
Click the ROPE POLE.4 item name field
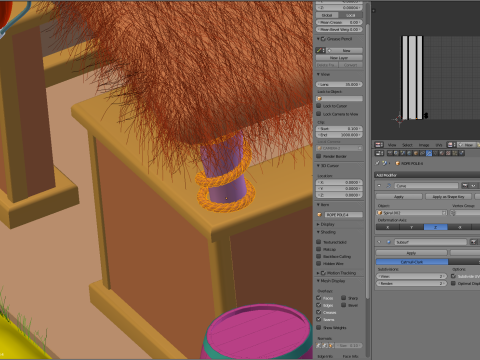(x=344, y=215)
